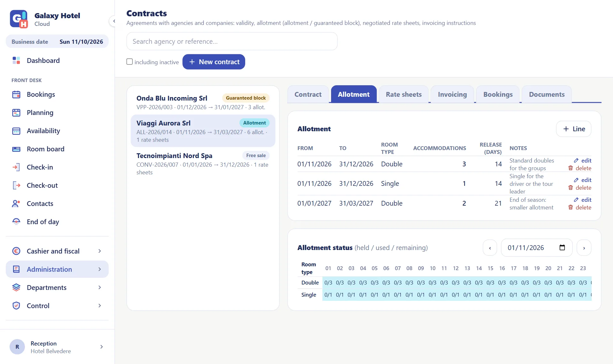
Task: Collapse the sidebar with the arrow button
Action: (114, 21)
